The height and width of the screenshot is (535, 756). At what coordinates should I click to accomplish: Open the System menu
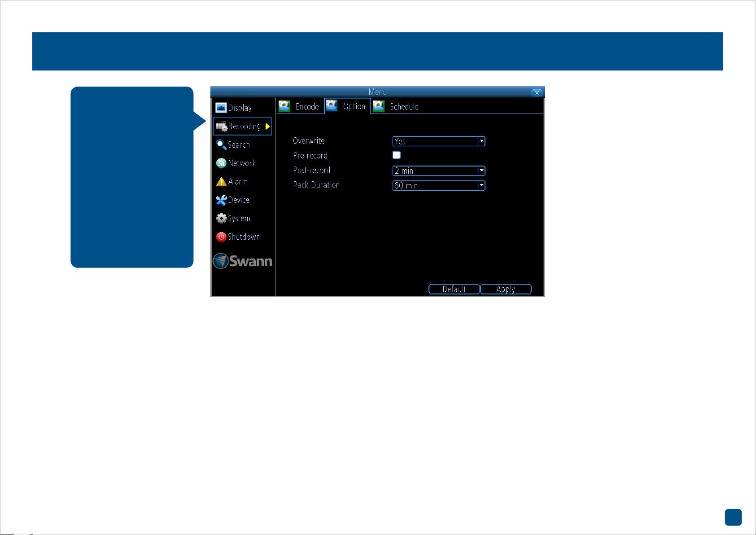tap(242, 219)
